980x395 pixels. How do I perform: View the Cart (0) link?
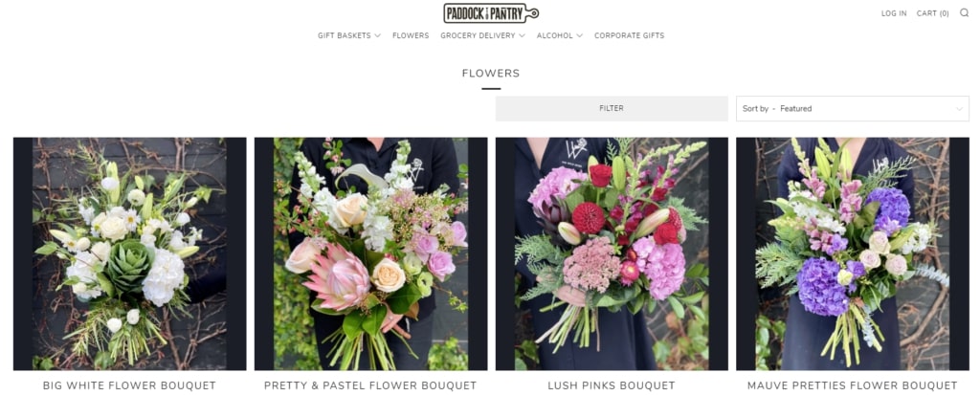point(932,13)
